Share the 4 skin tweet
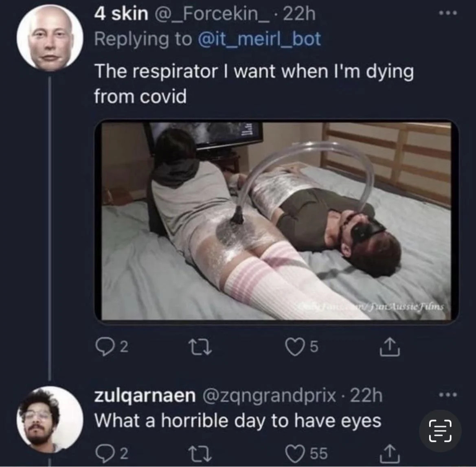 [390, 346]
